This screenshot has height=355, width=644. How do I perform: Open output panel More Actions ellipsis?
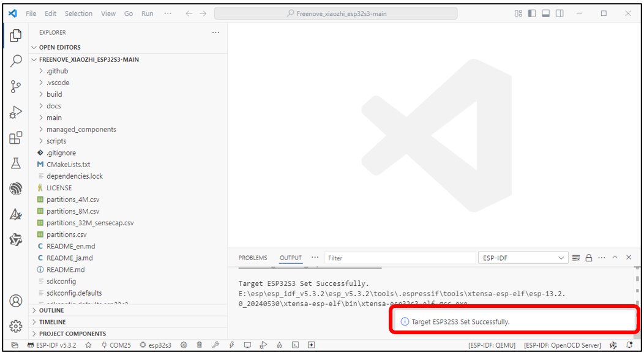tap(602, 258)
